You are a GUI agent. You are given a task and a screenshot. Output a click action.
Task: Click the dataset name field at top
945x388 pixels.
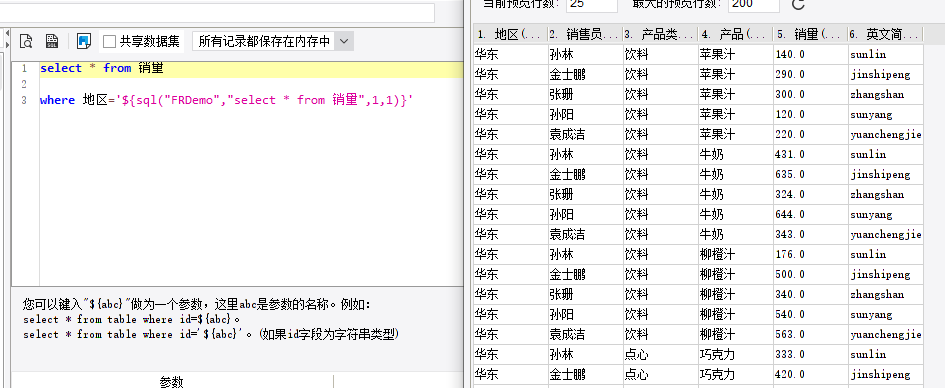click(217, 13)
